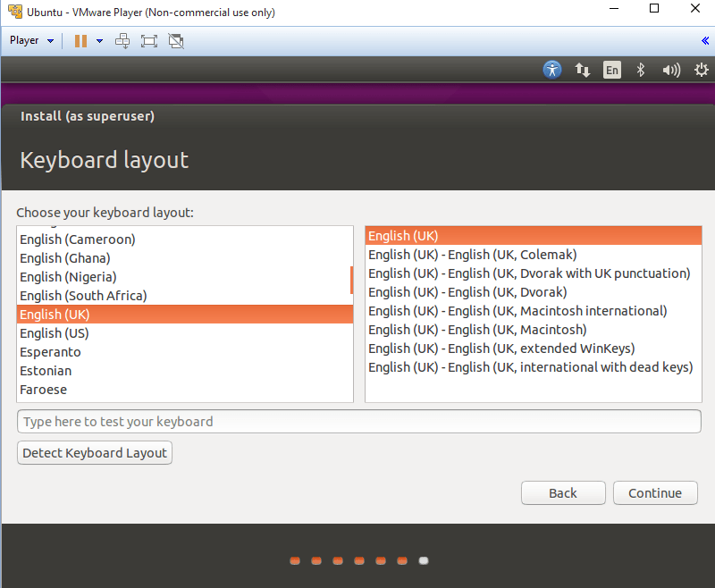
Task: Open the Player dropdown menu
Action: [31, 40]
